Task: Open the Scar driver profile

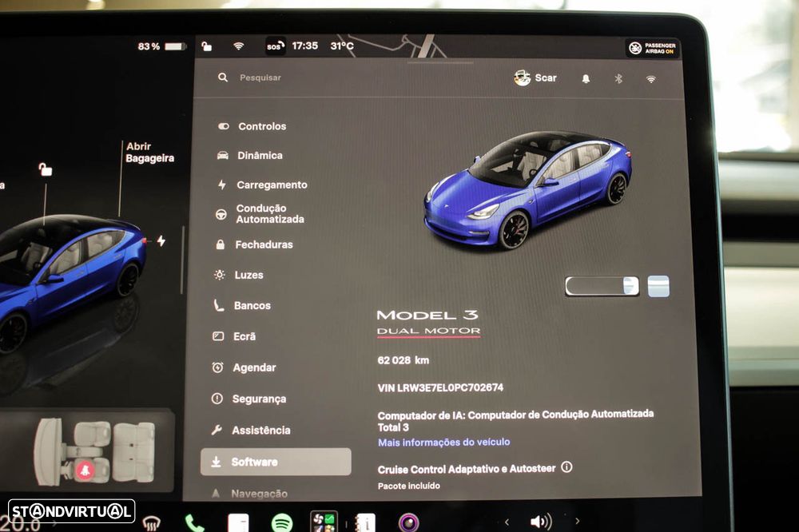Action: click(x=535, y=78)
